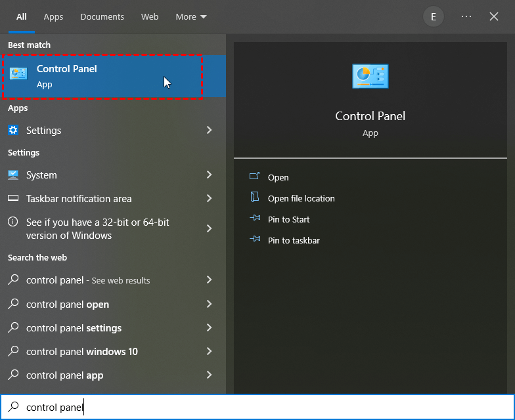Screen dimensions: 515x420
Task: Switch to the Apps tab
Action: pyautogui.click(x=53, y=17)
